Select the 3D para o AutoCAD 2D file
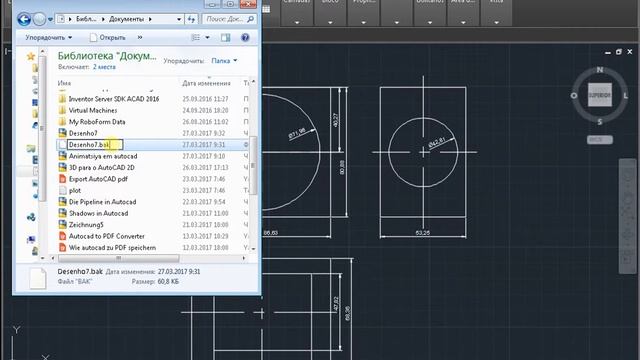The height and width of the screenshot is (360, 640). pyautogui.click(x=102, y=168)
